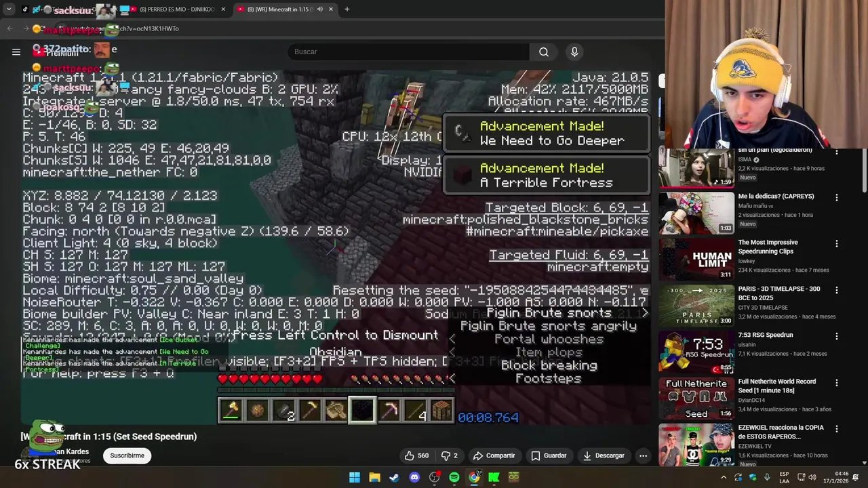Screen dimensions: 868x488
Task: Open a new browser tab
Action: (x=347, y=9)
